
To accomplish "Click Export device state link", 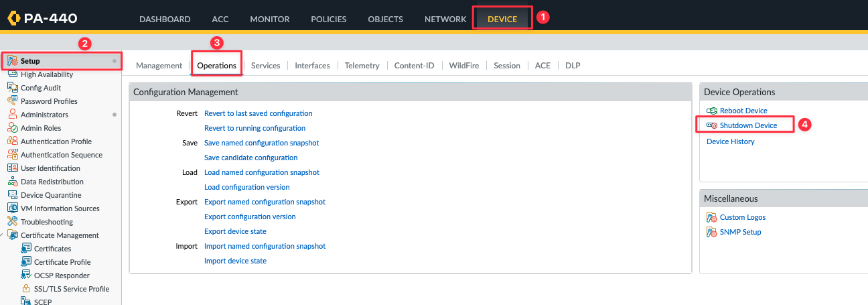I will tap(235, 231).
